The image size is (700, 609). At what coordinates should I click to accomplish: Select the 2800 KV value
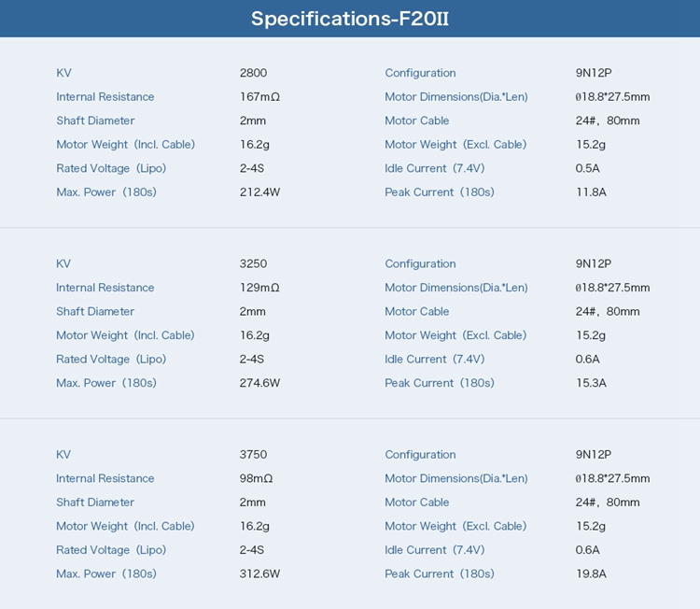[253, 73]
